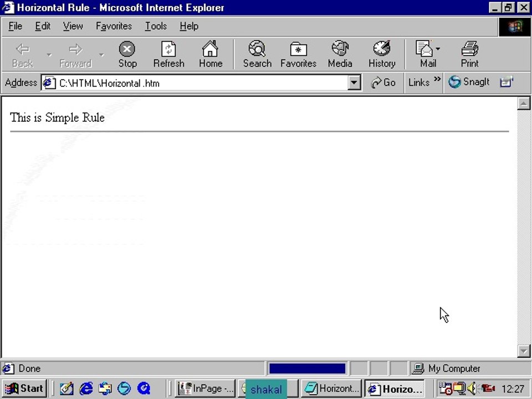Restore down the Internet Explorer window
The image size is (532, 399).
508,7
